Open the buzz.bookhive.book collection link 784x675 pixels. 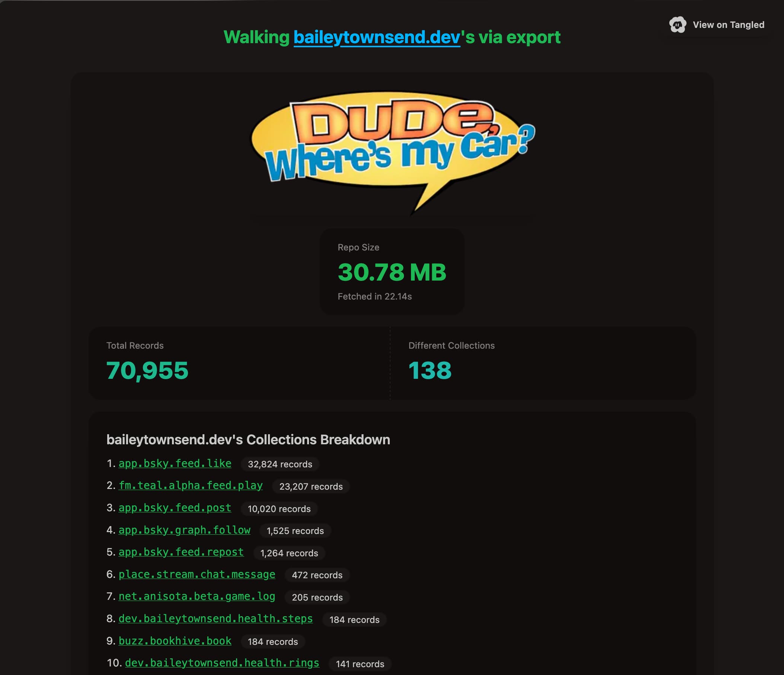[175, 641]
